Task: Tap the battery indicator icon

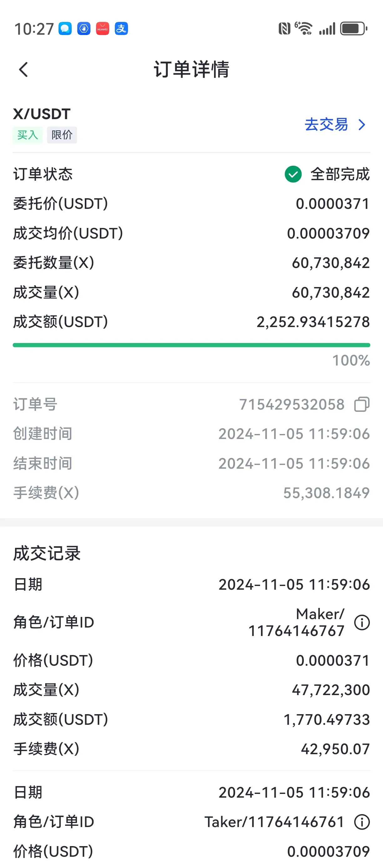Action: pyautogui.click(x=353, y=29)
